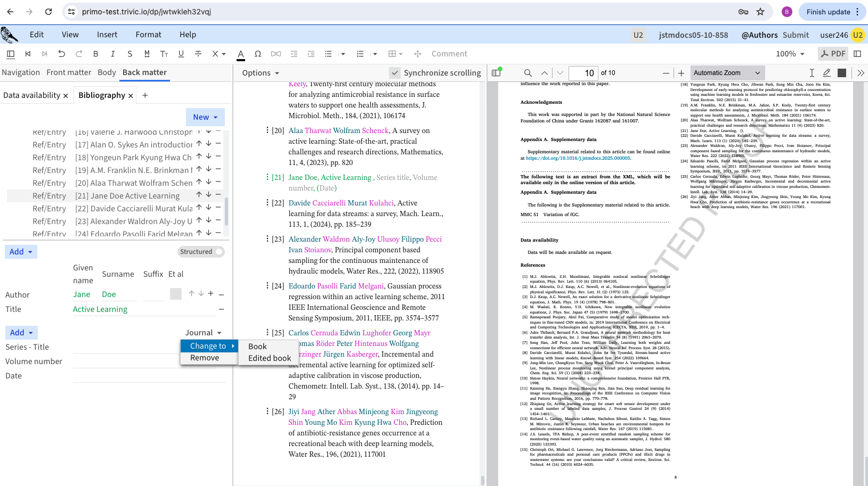Click the Undo icon in toolbar
Screen dimensions: 868x486
[62, 54]
